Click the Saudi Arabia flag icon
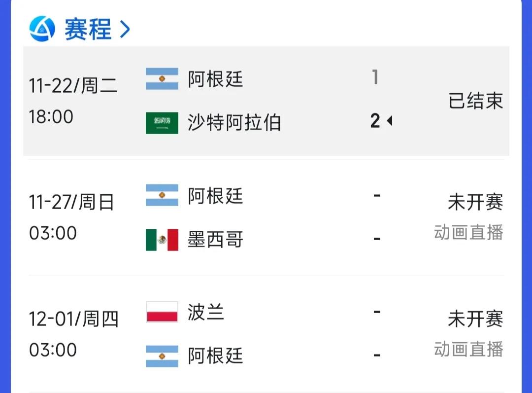Image resolution: width=532 pixels, height=393 pixels. [162, 123]
